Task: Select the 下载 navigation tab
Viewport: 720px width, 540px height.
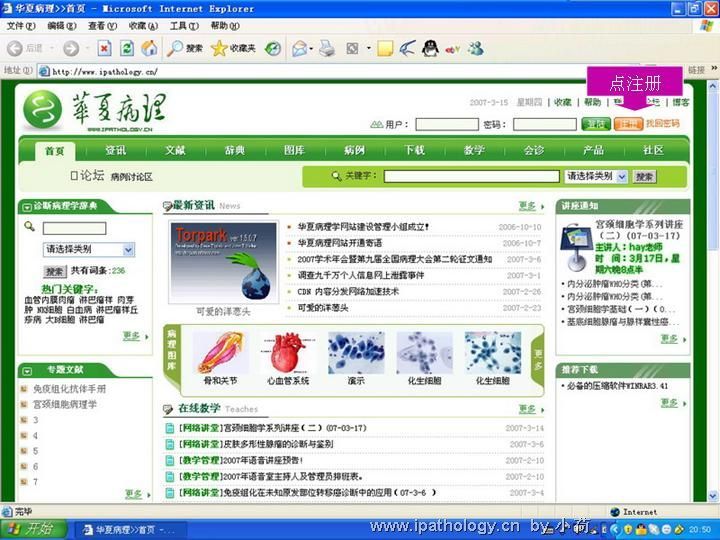Action: pyautogui.click(x=414, y=150)
